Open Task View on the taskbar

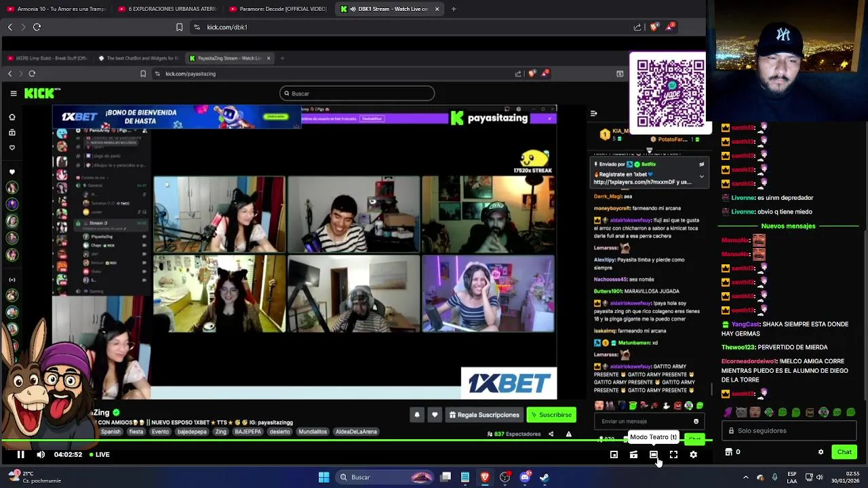tap(446, 477)
